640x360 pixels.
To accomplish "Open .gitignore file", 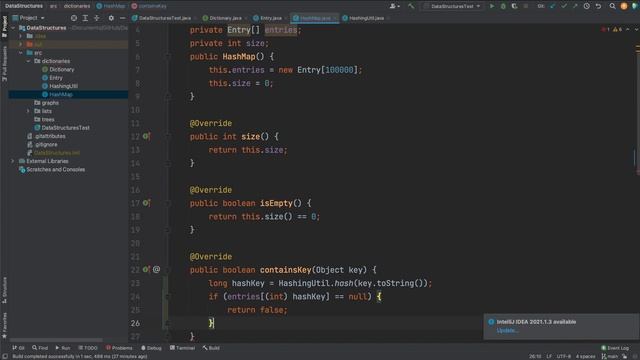I will coord(46,144).
